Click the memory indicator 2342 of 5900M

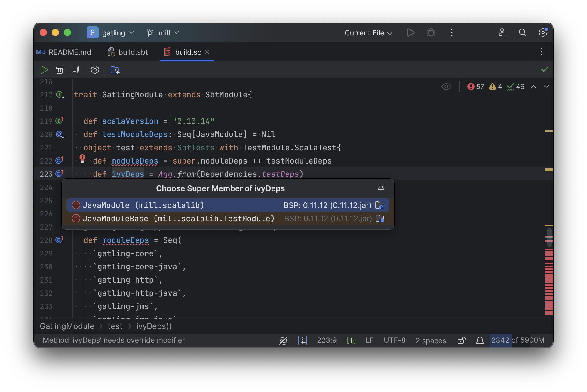tap(518, 340)
